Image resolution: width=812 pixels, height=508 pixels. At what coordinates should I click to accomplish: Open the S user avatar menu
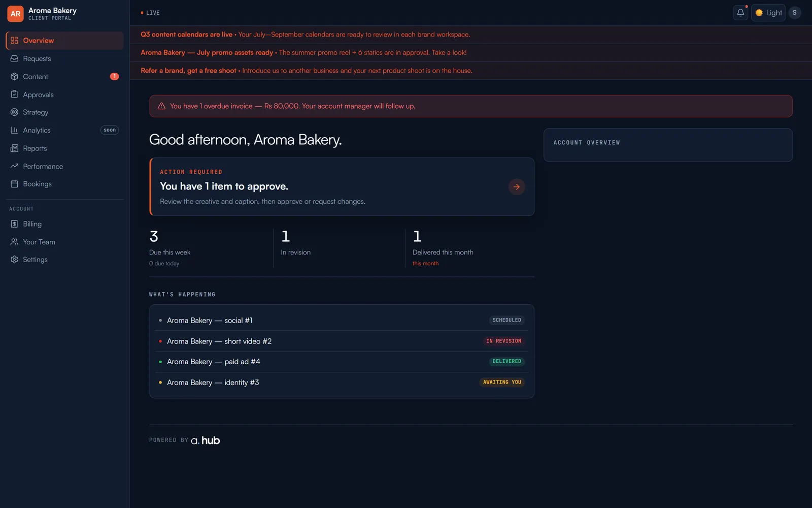coord(794,13)
